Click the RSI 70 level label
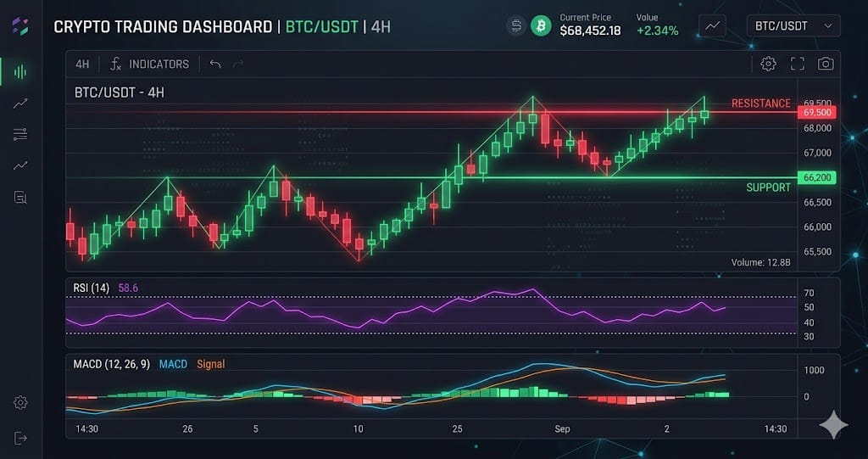Viewport: 868px width, 459px height. 809,293
